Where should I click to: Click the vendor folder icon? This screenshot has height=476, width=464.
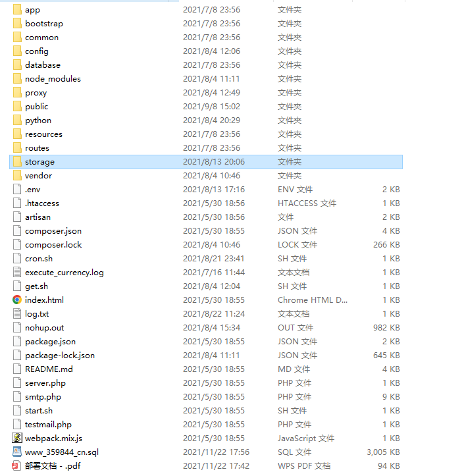coord(17,175)
